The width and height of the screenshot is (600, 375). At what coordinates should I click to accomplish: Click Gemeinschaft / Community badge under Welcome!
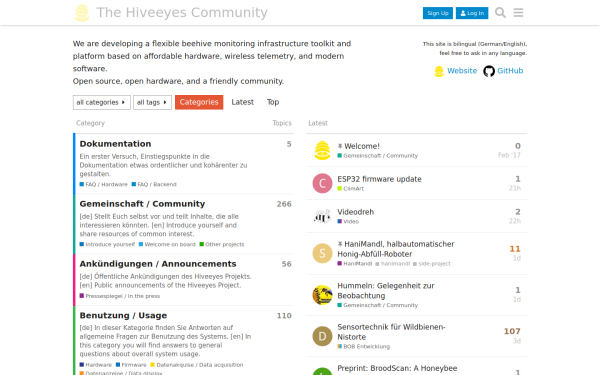pyautogui.click(x=378, y=156)
